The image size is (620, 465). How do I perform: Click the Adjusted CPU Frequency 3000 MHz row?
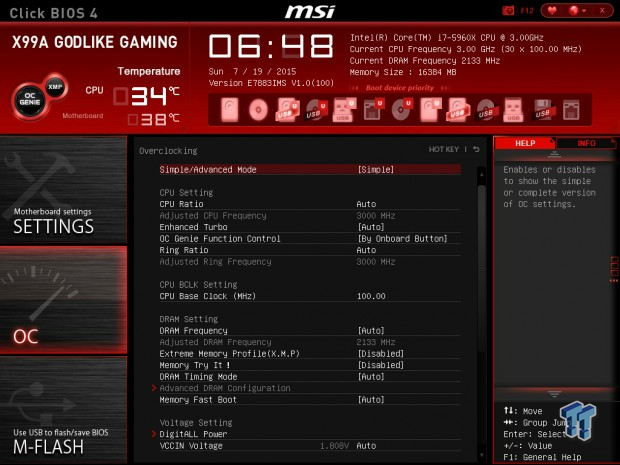310,215
